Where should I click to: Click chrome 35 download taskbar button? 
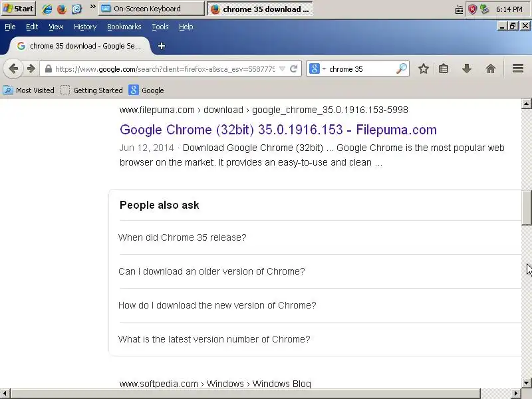tap(260, 9)
